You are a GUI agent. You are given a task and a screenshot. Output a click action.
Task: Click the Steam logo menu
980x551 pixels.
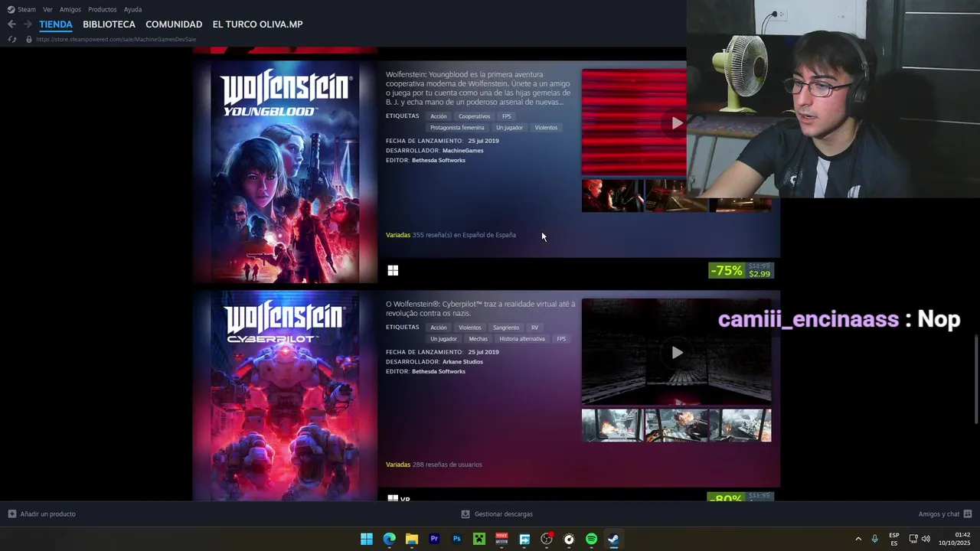(11, 9)
